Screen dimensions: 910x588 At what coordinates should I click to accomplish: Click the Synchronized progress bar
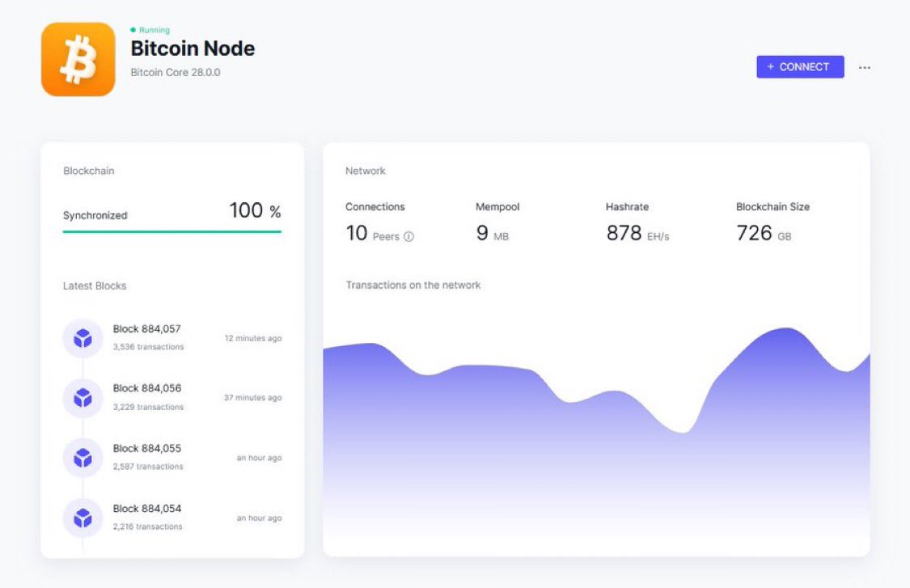point(171,231)
